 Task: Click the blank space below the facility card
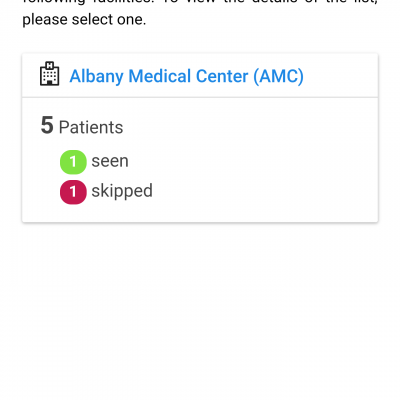[200, 310]
